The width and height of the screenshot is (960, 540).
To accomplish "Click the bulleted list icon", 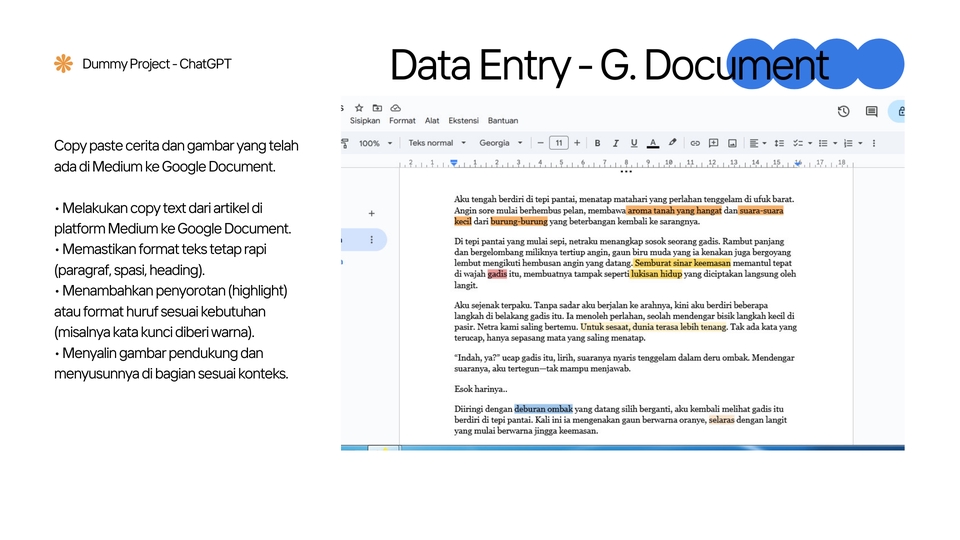I will click(823, 143).
